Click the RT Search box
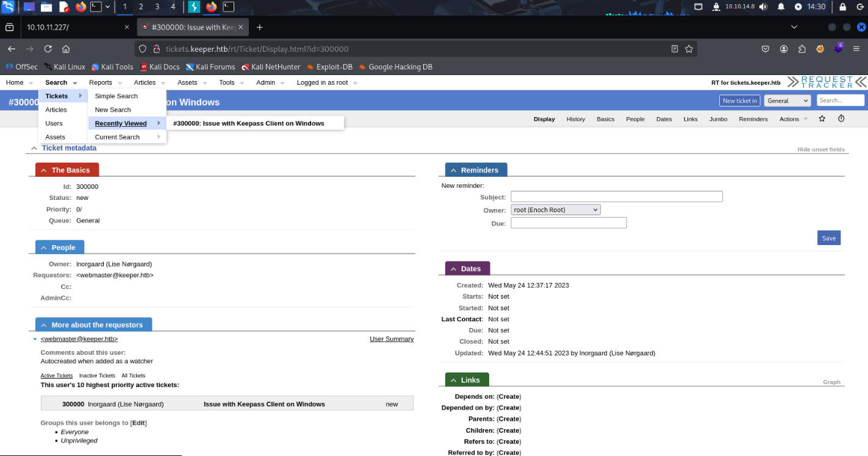Image resolution: width=868 pixels, height=456 pixels. tap(841, 101)
